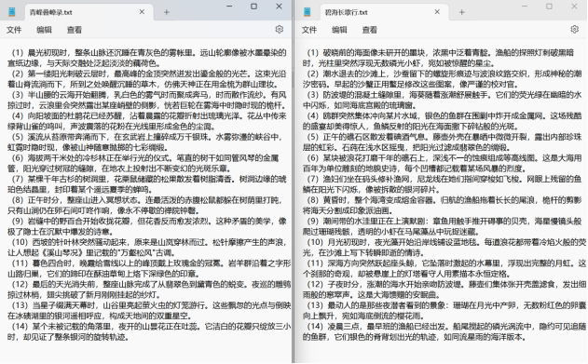Open settings gear in right Notepad window
Viewport: 588px width, 364px height.
click(574, 29)
